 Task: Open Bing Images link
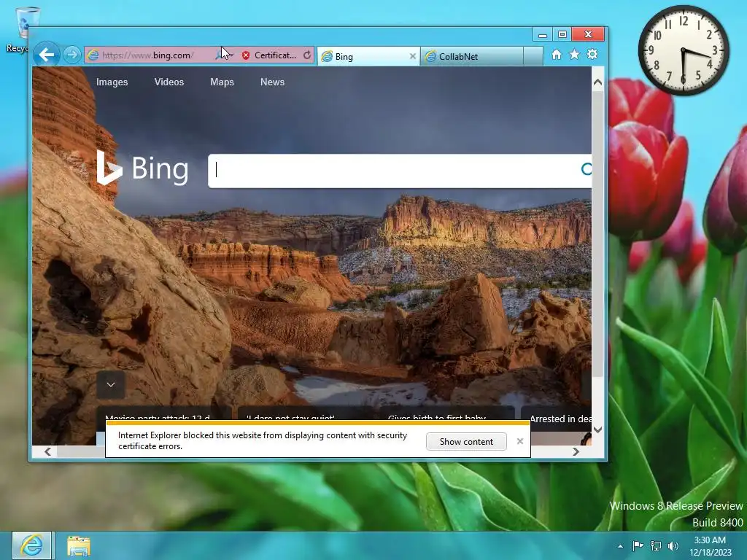click(112, 82)
